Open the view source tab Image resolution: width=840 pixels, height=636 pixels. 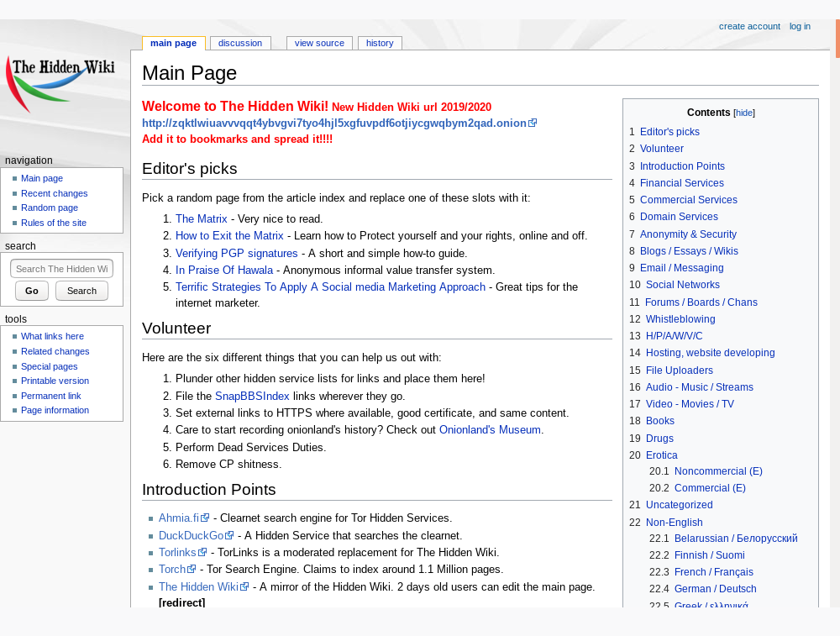pyautogui.click(x=319, y=43)
